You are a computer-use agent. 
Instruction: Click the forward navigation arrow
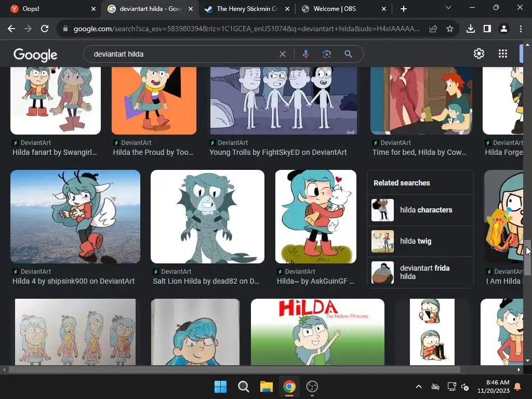tap(28, 29)
